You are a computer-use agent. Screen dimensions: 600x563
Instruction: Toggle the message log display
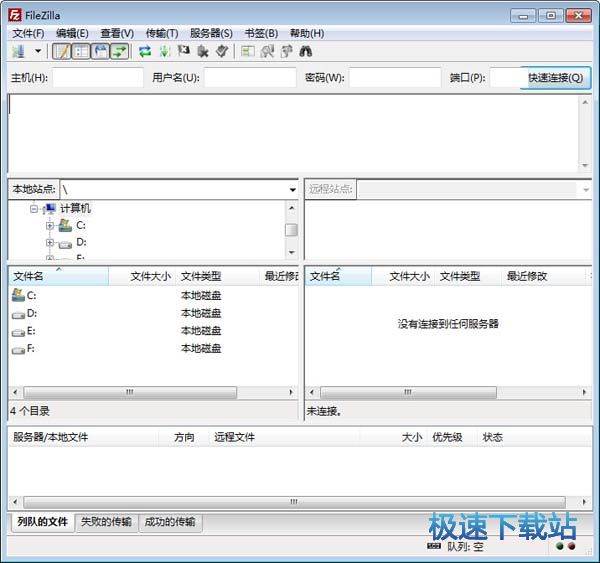pos(62,51)
